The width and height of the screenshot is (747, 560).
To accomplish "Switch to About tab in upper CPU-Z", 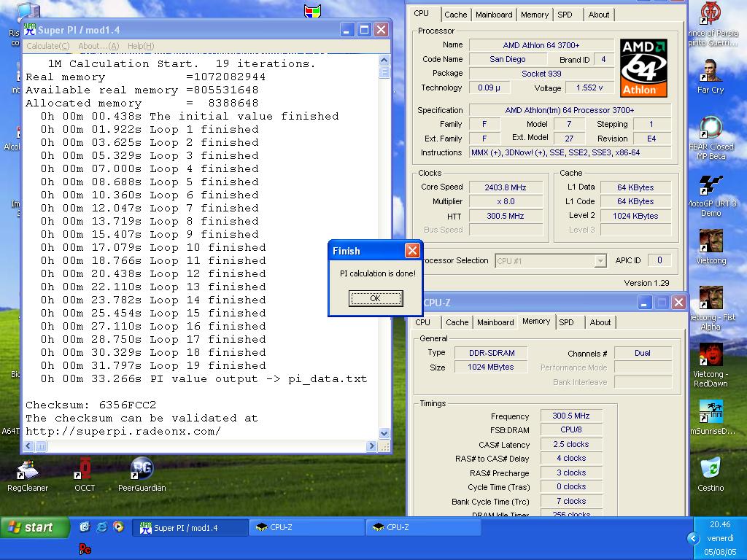I will coord(599,15).
